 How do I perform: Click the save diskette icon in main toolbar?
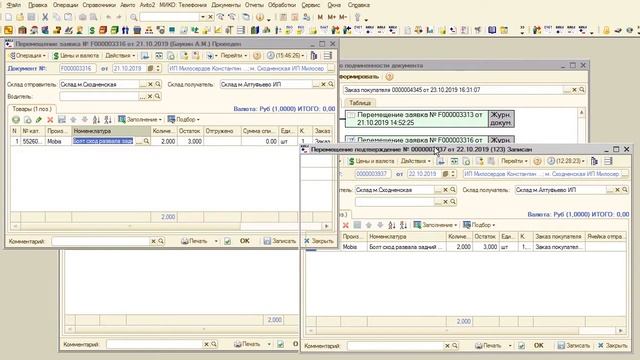pos(31,17)
